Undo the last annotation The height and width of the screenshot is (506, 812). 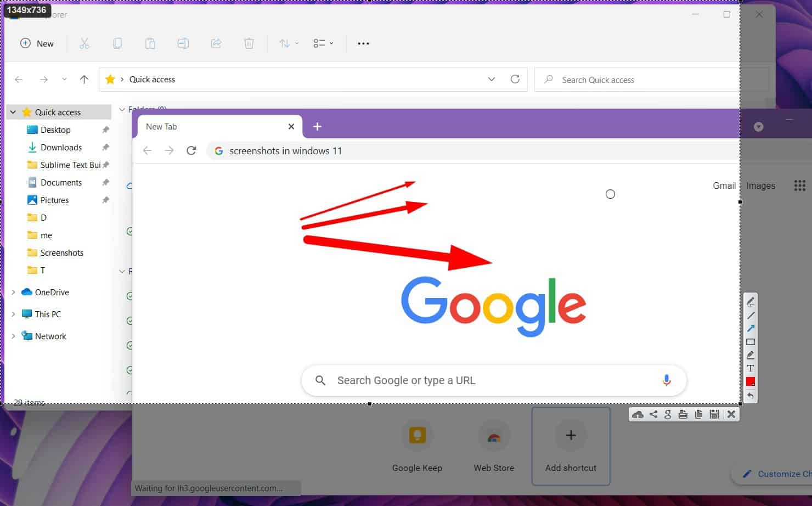pyautogui.click(x=751, y=396)
